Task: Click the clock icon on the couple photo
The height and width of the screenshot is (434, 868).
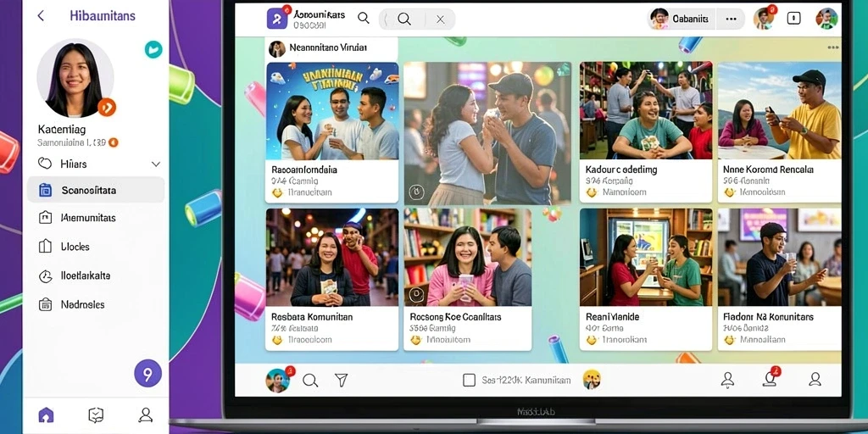Action: pyautogui.click(x=416, y=192)
